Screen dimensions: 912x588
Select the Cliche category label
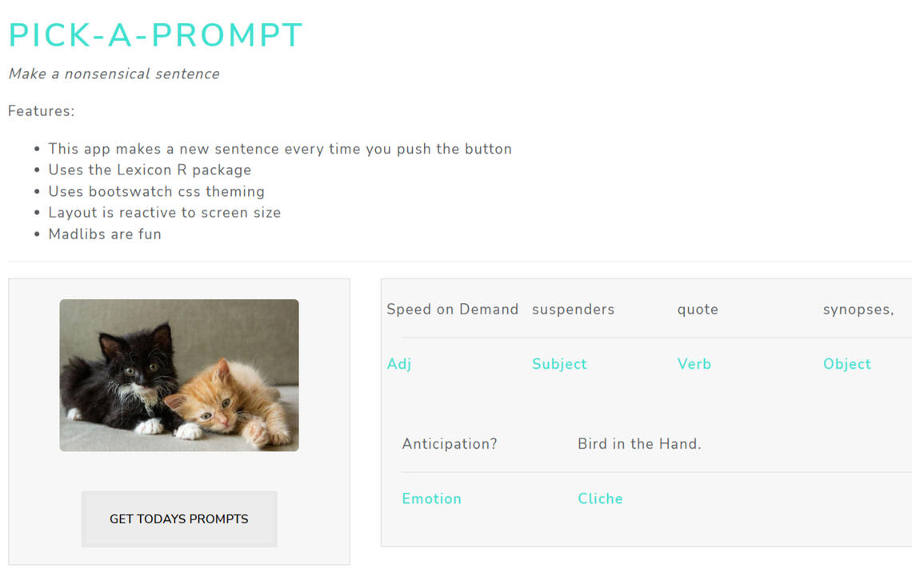point(600,498)
